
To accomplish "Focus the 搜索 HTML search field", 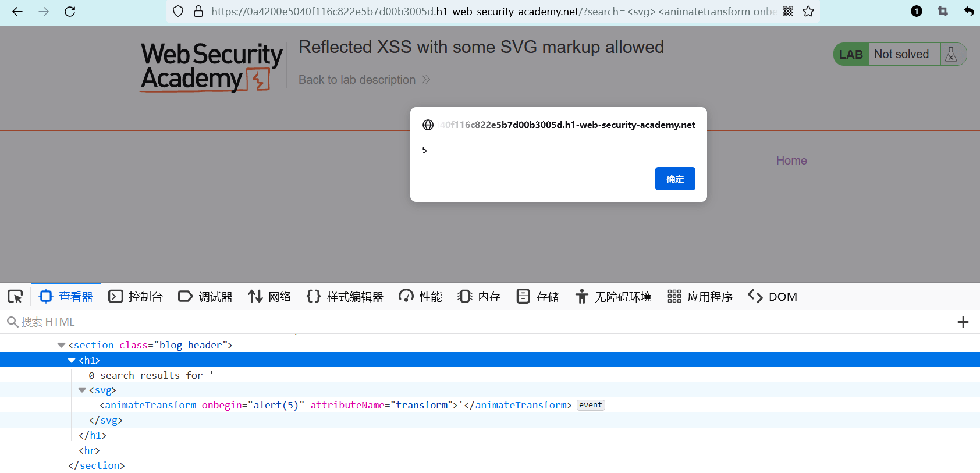I will 477,322.
